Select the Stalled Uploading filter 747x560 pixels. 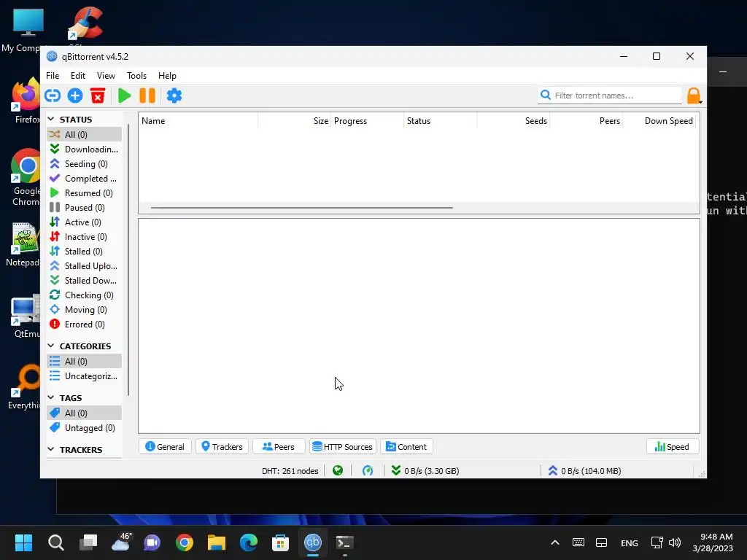coord(85,265)
